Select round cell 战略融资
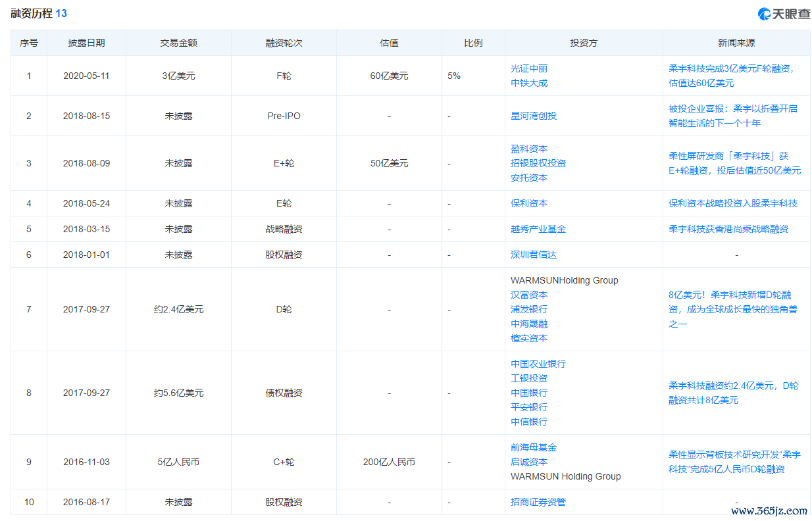 coord(284,229)
